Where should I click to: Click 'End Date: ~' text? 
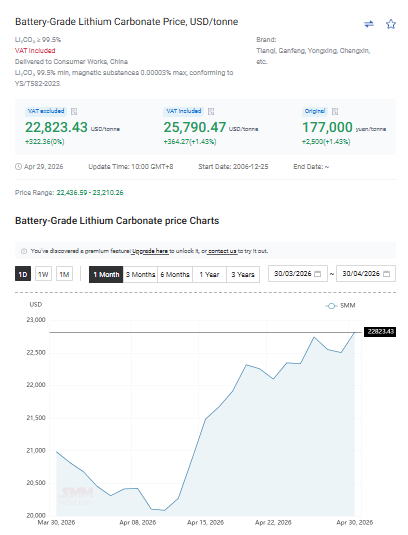pyautogui.click(x=311, y=167)
